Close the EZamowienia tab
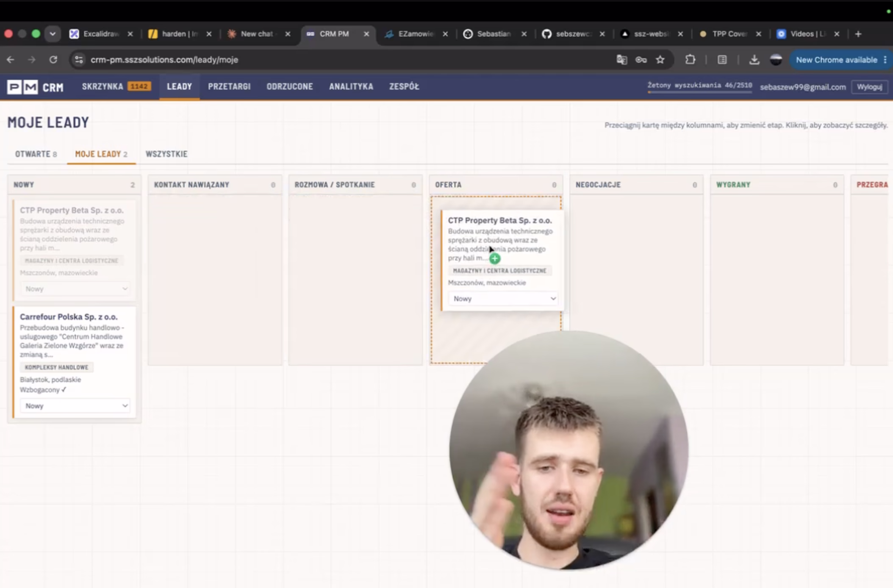This screenshot has height=588, width=893. coord(445,34)
